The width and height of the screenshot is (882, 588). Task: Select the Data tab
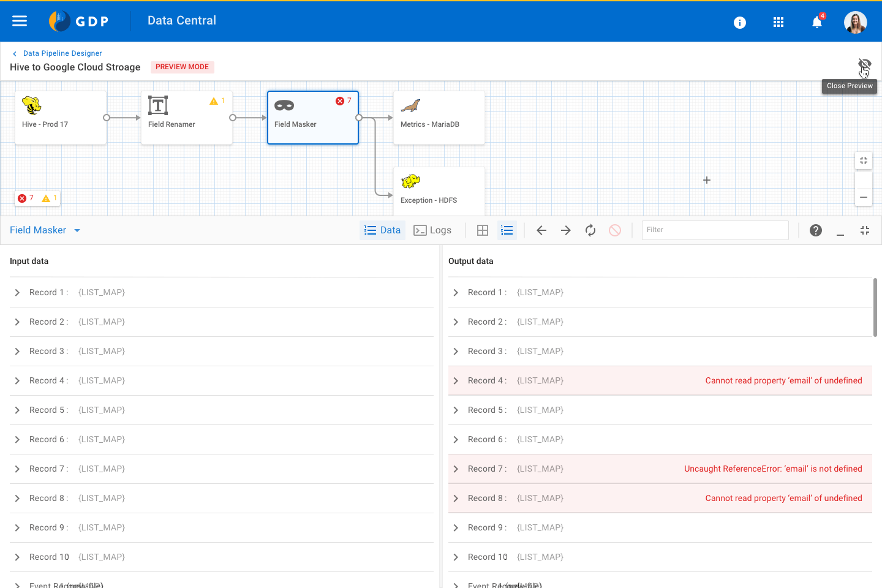click(383, 230)
